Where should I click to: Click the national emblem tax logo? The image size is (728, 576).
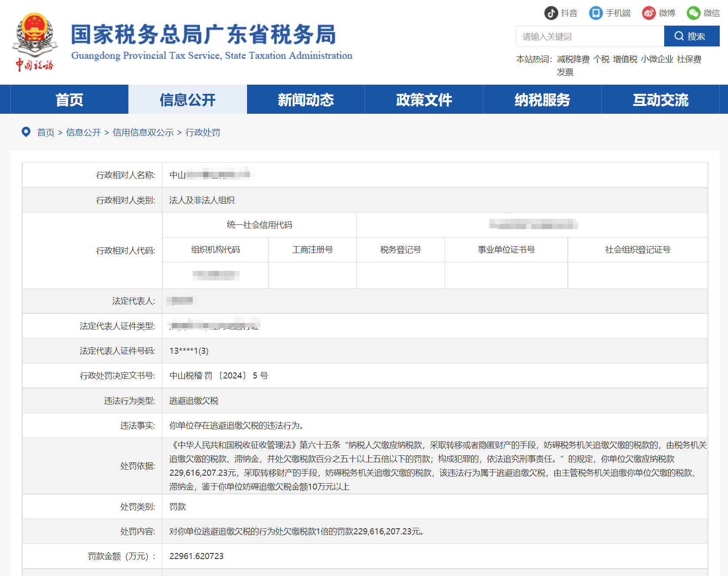[35, 42]
